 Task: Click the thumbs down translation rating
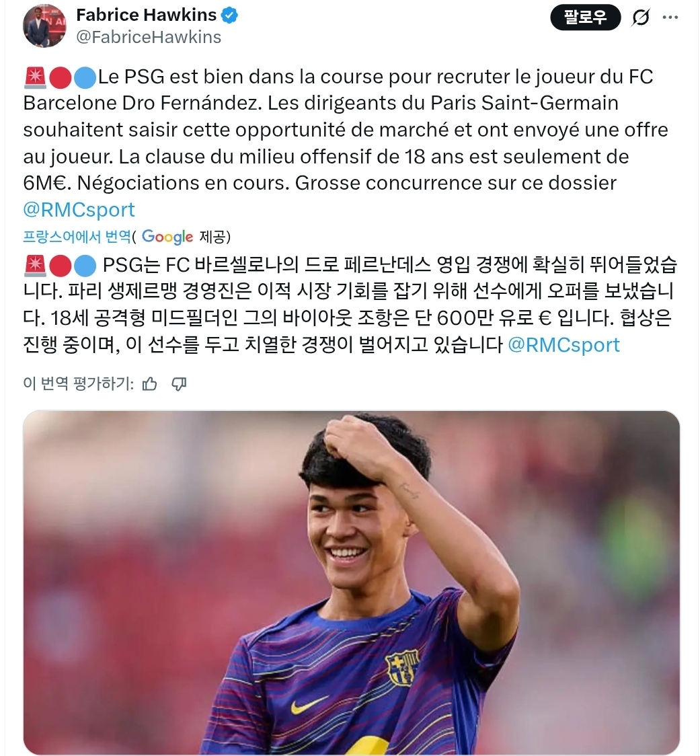(x=179, y=384)
